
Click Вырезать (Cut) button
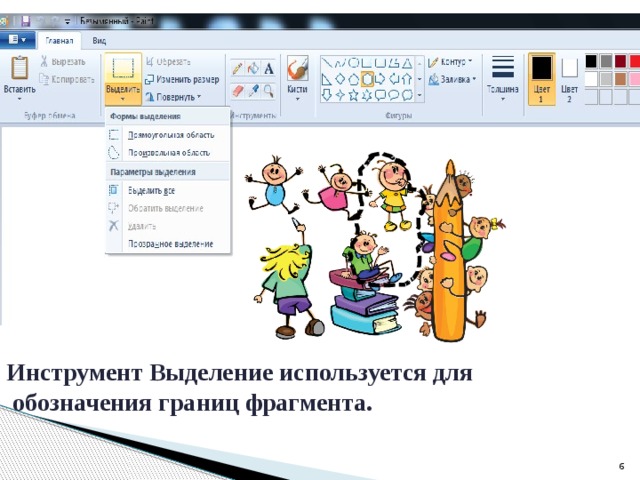point(63,62)
